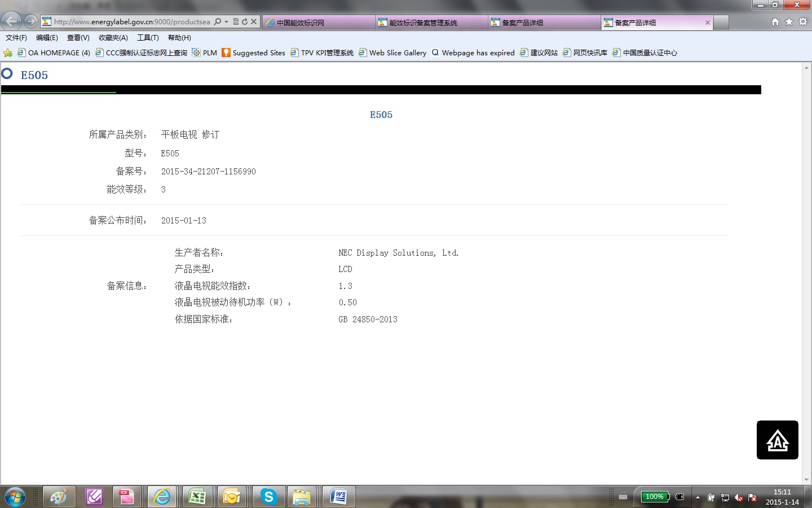Open the Home icon in browser toolbar
Image resolution: width=812 pixels, height=508 pixels.
point(775,21)
